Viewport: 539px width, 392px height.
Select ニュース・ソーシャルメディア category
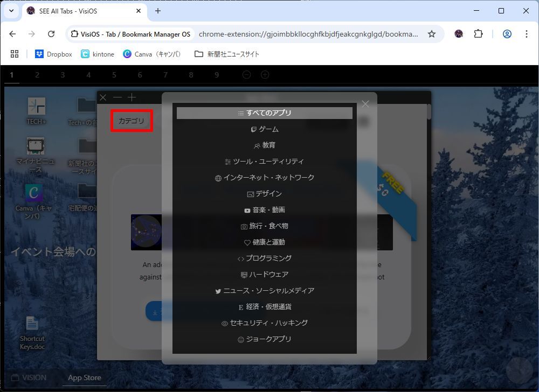pos(264,290)
